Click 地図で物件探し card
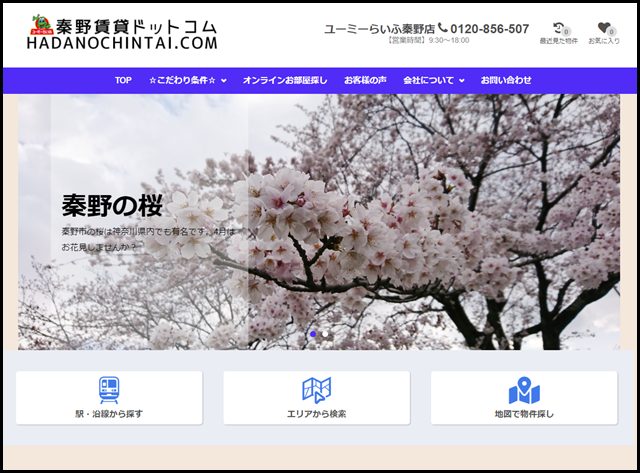This screenshot has width=640, height=473. pos(524,397)
